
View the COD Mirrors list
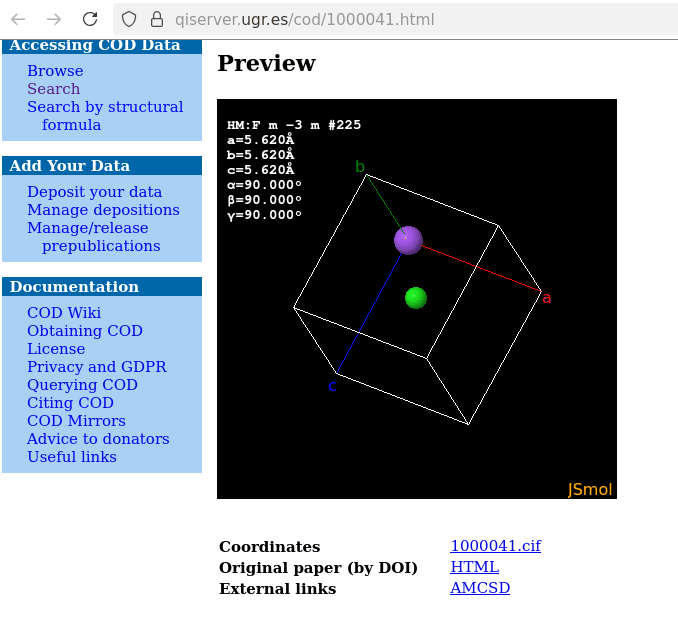tap(76, 421)
